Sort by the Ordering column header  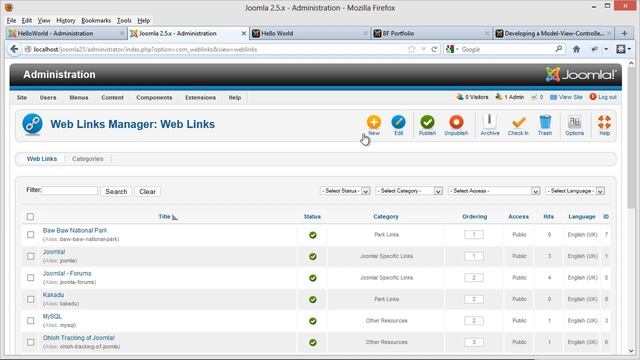[x=474, y=217]
